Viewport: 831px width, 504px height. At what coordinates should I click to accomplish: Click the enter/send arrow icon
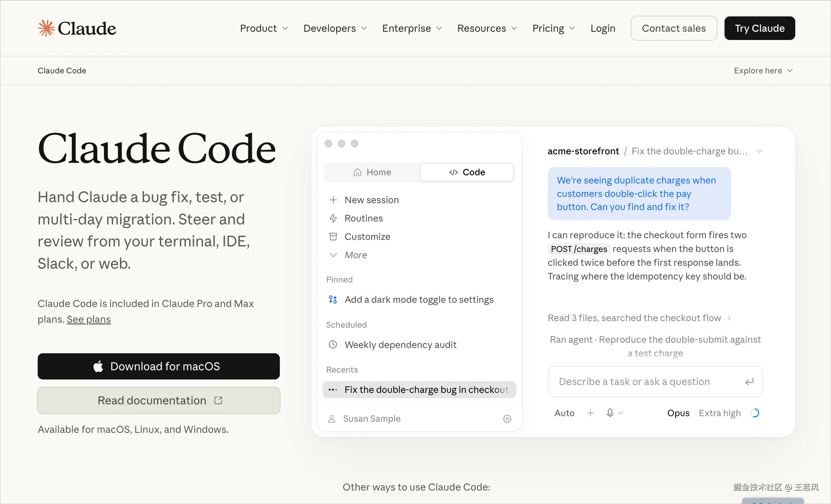pyautogui.click(x=749, y=381)
